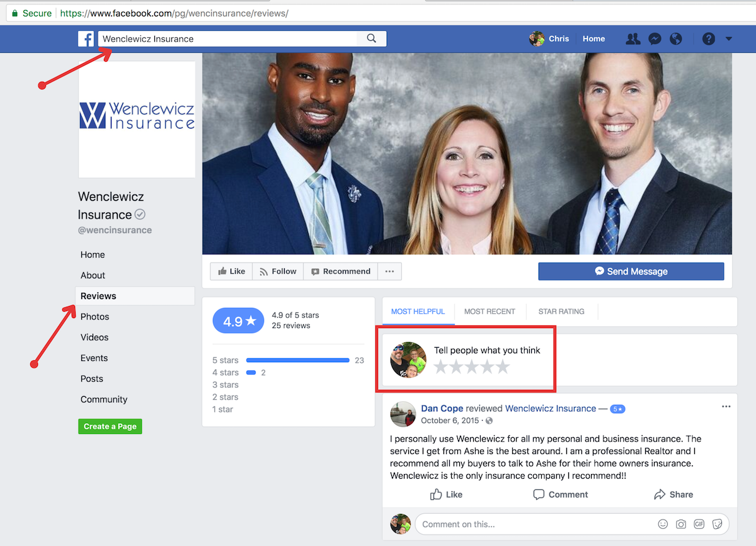Click the Comment on this field
This screenshot has width=756, height=546.
click(535, 524)
